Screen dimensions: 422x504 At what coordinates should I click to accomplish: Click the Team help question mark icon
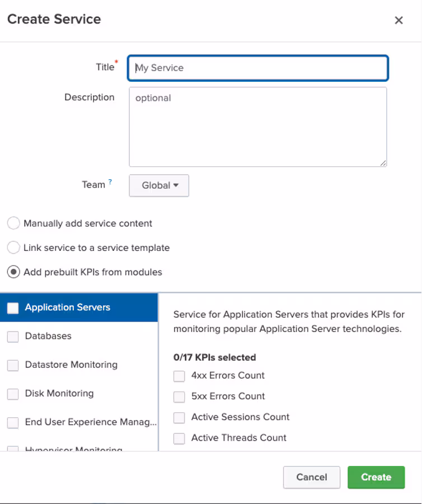click(x=110, y=182)
